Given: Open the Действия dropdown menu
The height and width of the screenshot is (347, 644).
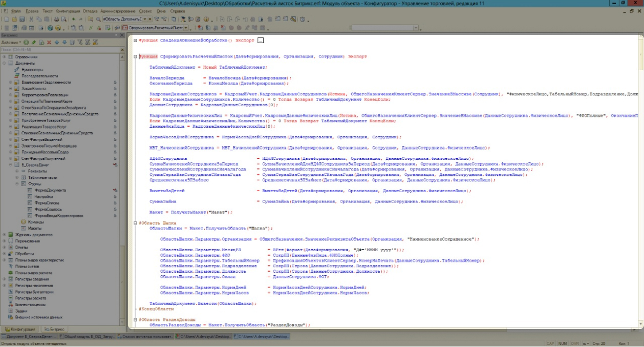Looking at the screenshot, I should 11,42.
